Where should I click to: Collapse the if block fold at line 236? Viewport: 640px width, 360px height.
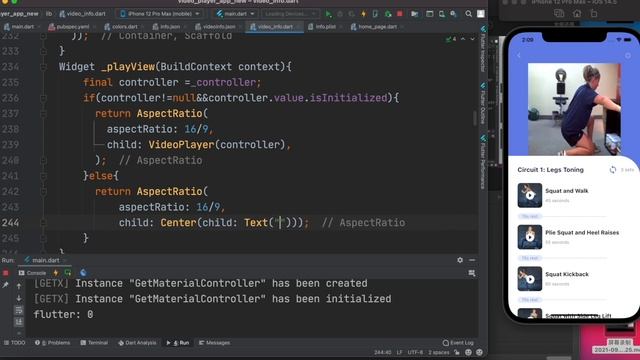(x=43, y=98)
